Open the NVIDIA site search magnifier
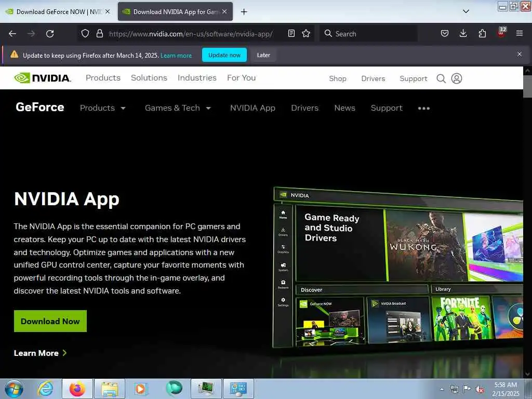 (441, 78)
